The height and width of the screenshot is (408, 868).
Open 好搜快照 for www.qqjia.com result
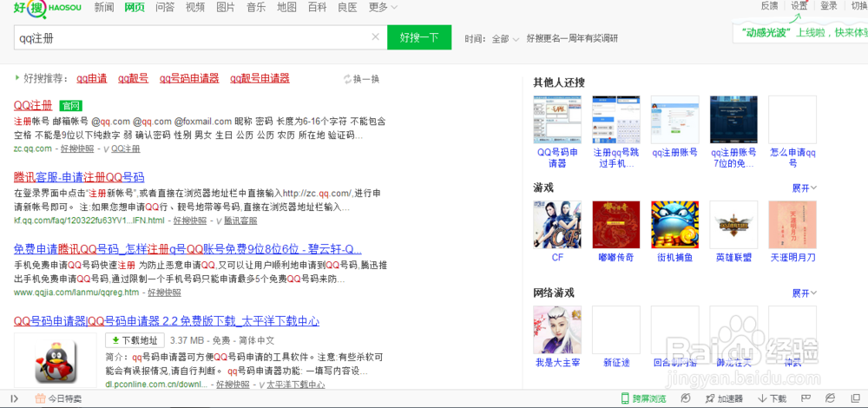[x=164, y=293]
